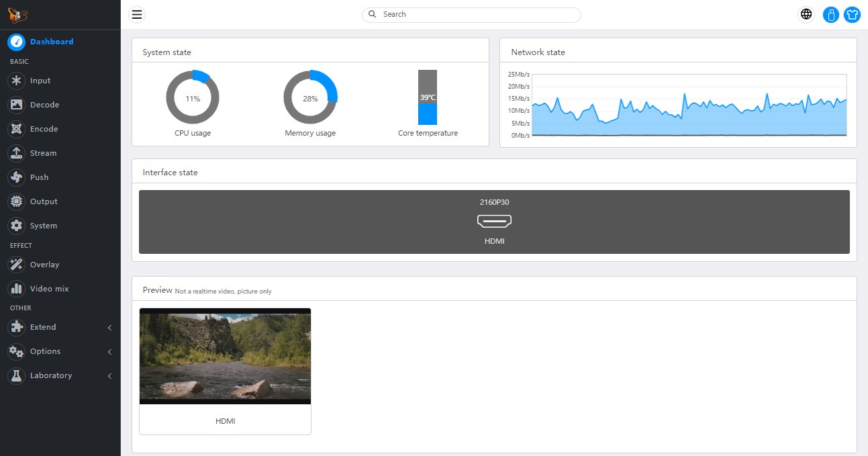This screenshot has width=868, height=456.
Task: Open the Stream upload icon
Action: (x=17, y=153)
